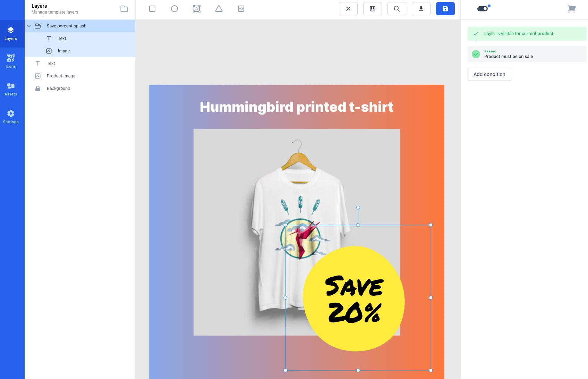Open the shopping cart panel
Screen dimensions: 588x379
[571, 9]
